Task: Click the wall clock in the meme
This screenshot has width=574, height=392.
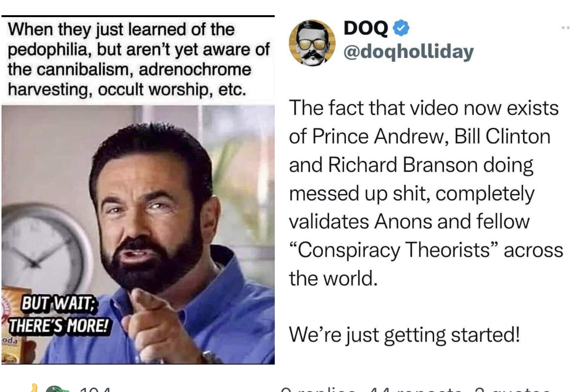Action: coord(44,248)
